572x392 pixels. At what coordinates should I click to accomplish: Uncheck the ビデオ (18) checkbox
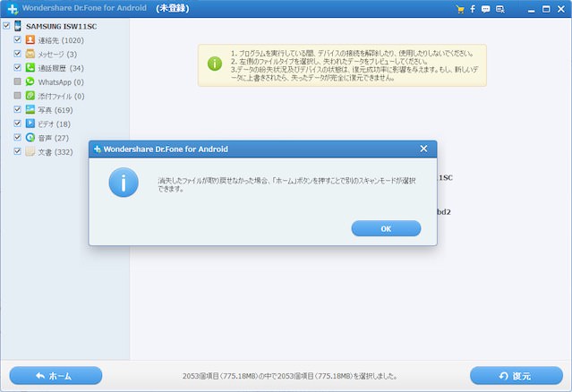(17, 124)
